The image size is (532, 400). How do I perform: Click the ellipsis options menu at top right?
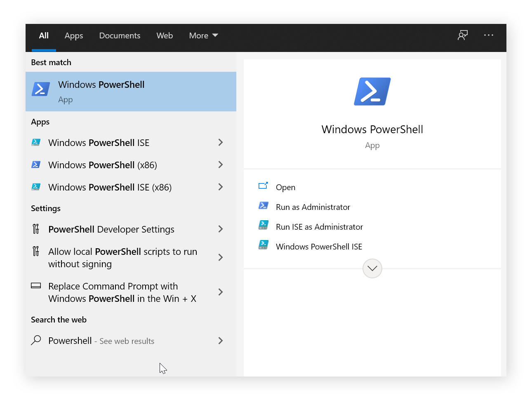(x=489, y=35)
